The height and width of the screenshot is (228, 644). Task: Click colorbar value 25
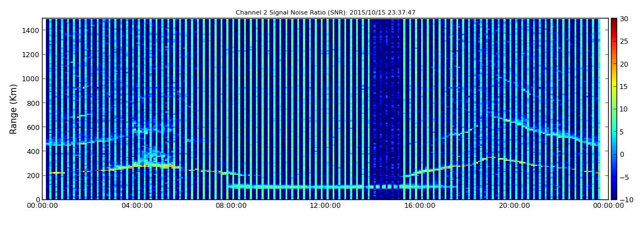click(x=624, y=41)
